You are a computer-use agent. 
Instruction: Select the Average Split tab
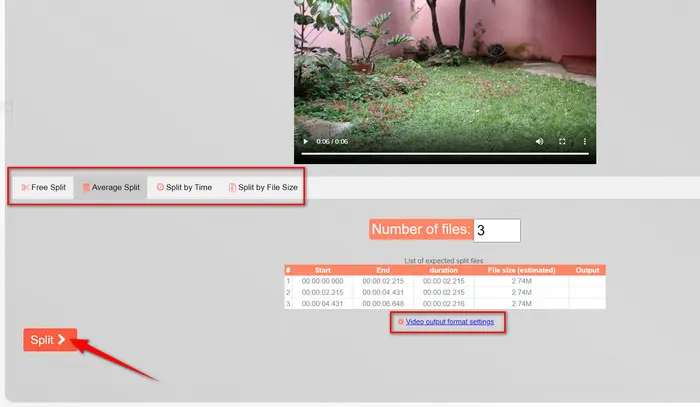pyautogui.click(x=111, y=187)
